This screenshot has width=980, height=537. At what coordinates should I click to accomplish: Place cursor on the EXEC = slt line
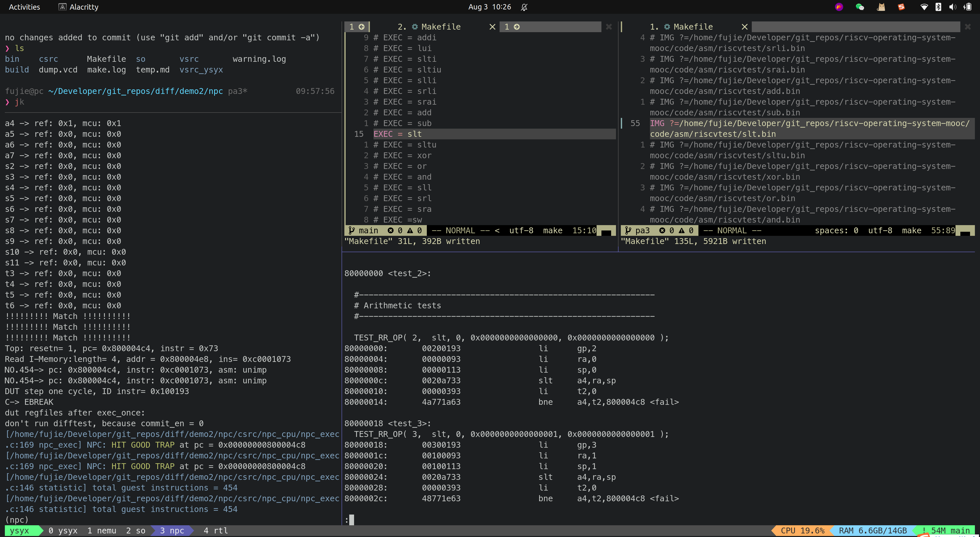pyautogui.click(x=494, y=134)
